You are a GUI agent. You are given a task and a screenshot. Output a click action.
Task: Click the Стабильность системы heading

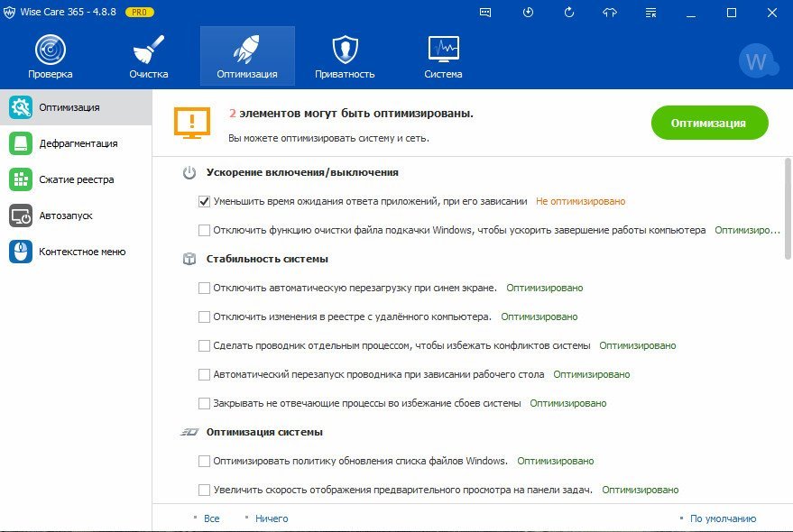(267, 259)
